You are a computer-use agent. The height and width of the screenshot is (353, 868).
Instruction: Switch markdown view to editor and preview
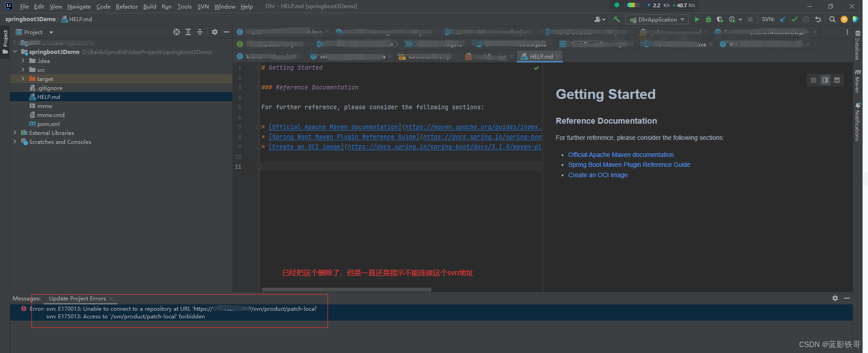[825, 80]
